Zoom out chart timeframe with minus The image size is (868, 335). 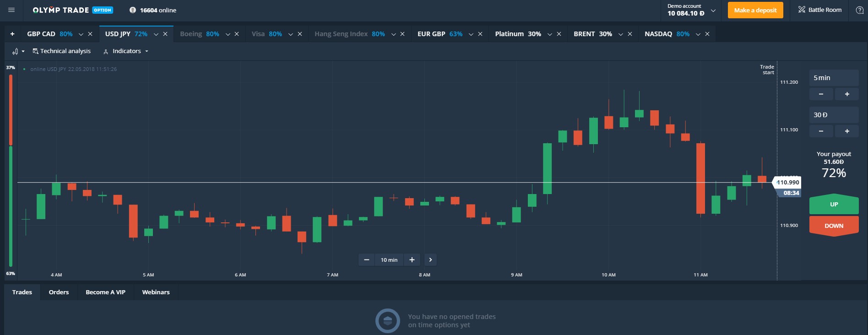pyautogui.click(x=366, y=260)
